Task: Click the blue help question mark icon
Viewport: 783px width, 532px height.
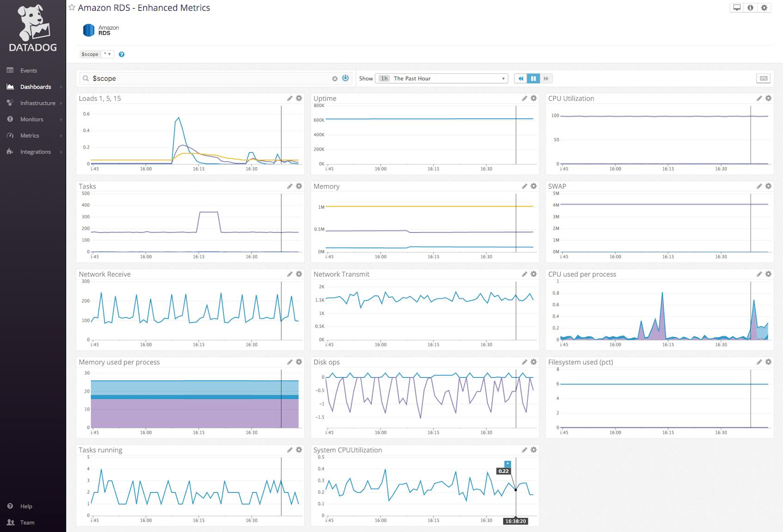Action: pyautogui.click(x=122, y=54)
